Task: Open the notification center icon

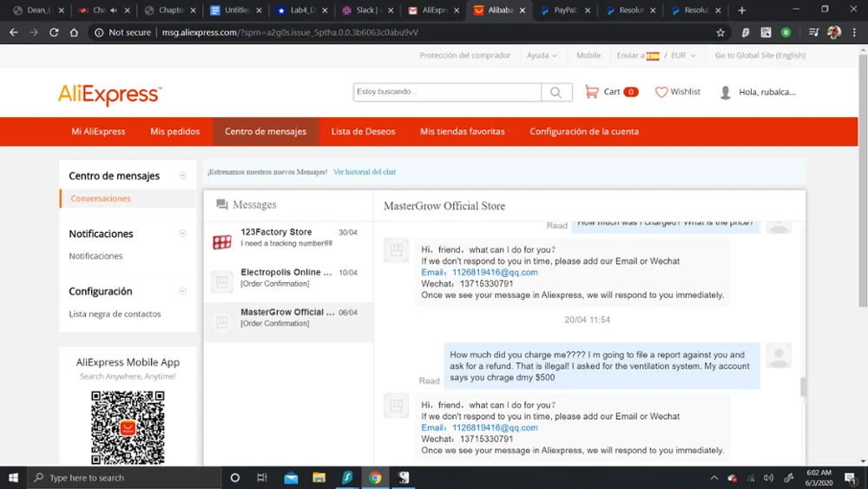Action: (851, 478)
